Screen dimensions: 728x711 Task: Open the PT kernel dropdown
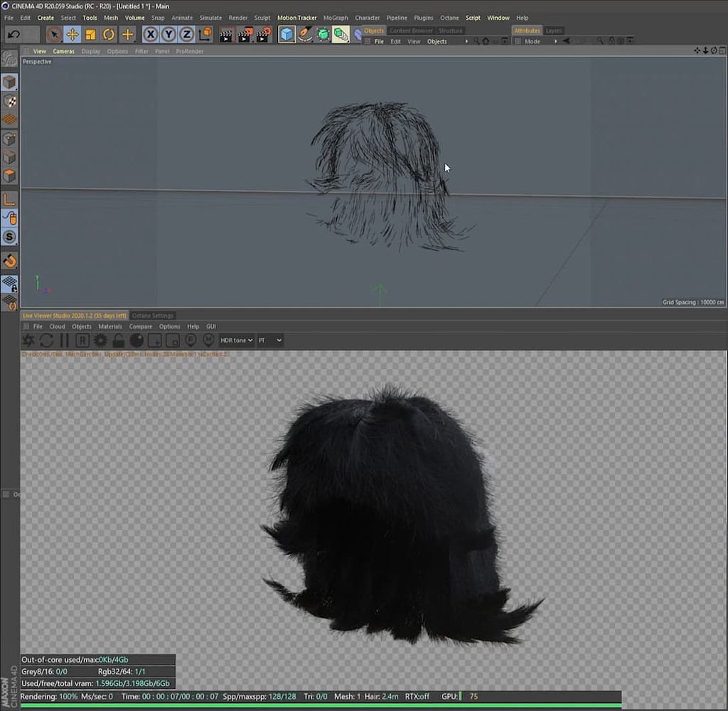tap(269, 340)
